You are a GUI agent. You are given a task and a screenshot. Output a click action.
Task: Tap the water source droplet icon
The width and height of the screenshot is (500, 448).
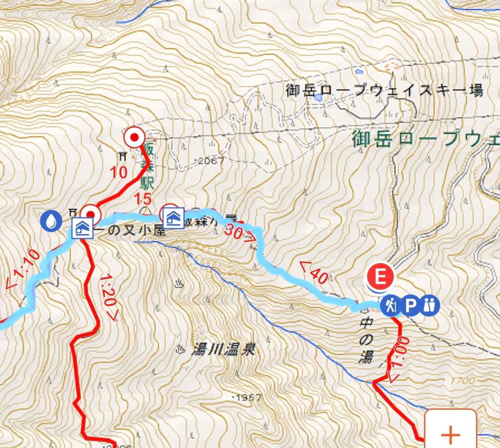pyautogui.click(x=51, y=220)
